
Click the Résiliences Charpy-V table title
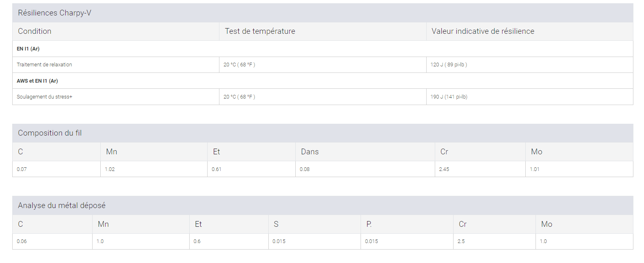point(55,13)
